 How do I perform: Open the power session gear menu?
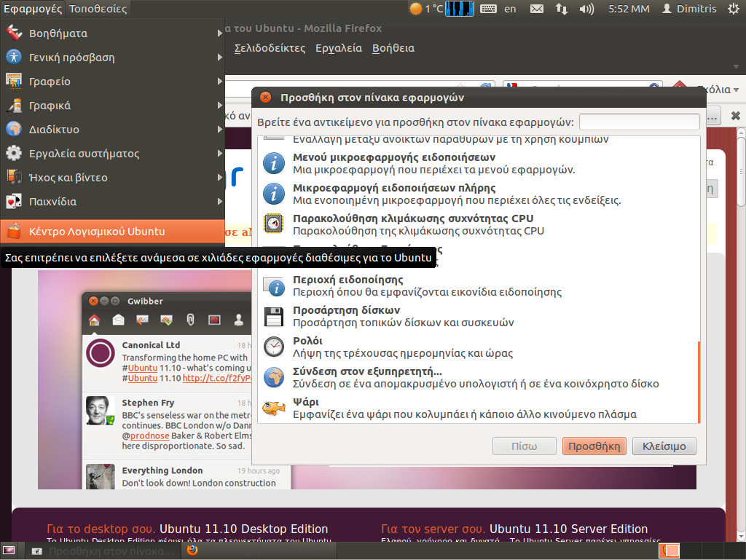coord(734,9)
